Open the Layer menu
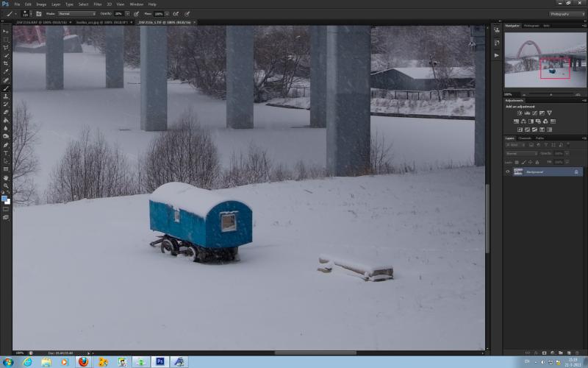 56,4
